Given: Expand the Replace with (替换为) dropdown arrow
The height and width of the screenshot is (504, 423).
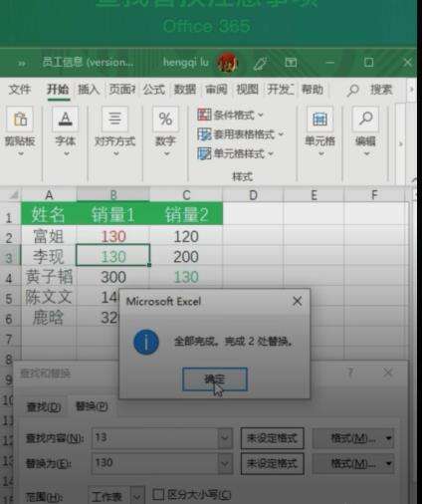Looking at the screenshot, I should point(225,463).
